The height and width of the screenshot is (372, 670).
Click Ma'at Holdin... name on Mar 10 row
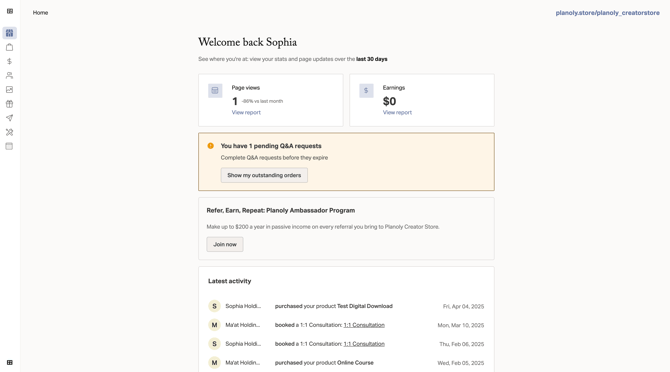(x=243, y=325)
